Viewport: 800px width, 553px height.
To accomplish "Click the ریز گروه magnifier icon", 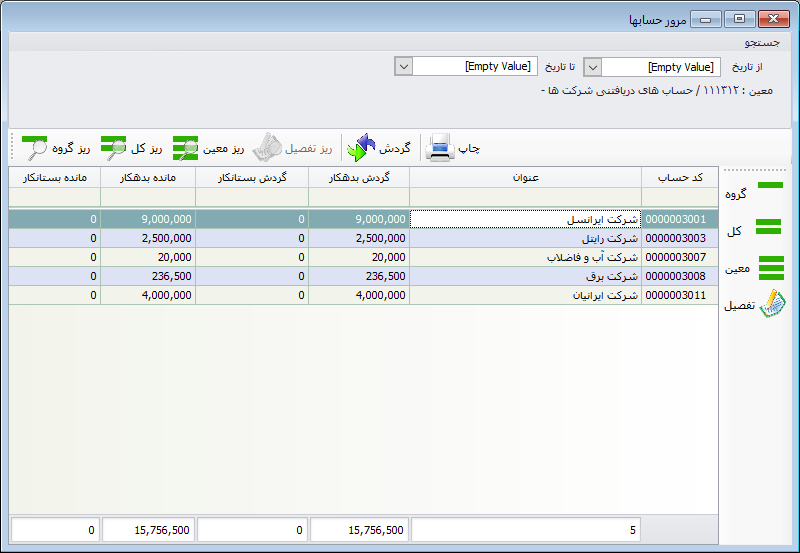I will pyautogui.click(x=35, y=148).
